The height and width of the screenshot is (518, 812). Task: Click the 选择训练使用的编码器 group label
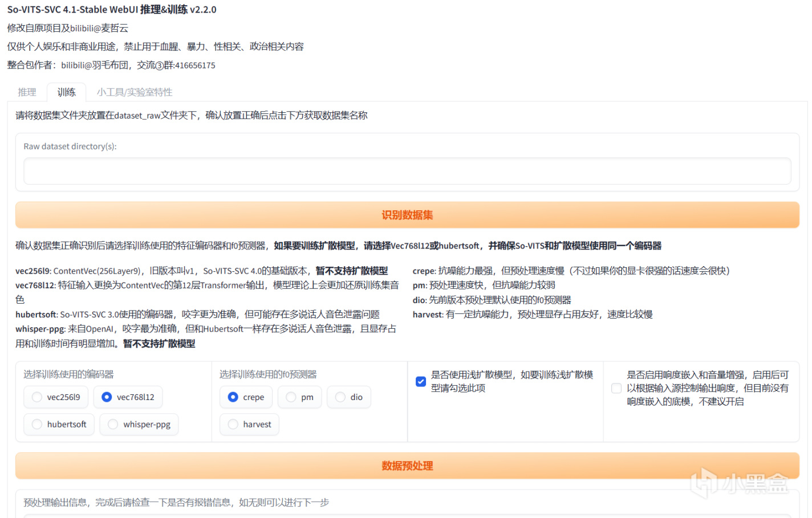68,374
